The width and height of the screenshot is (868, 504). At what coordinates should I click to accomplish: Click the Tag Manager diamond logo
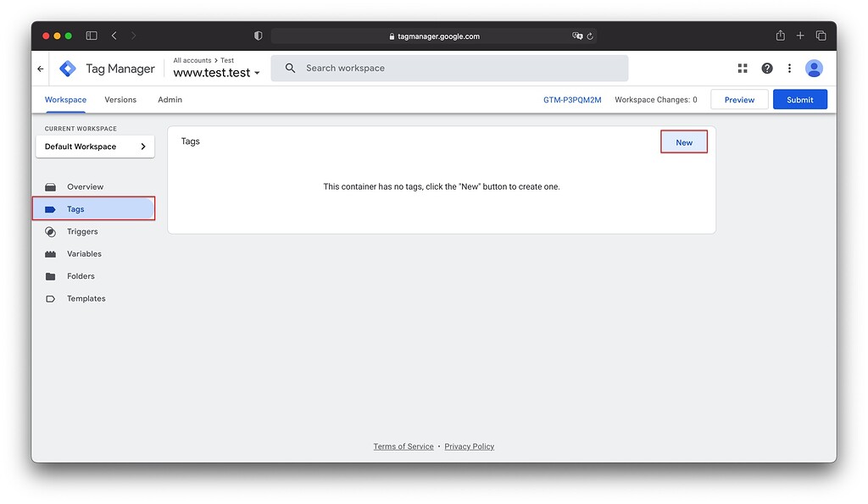click(x=67, y=68)
